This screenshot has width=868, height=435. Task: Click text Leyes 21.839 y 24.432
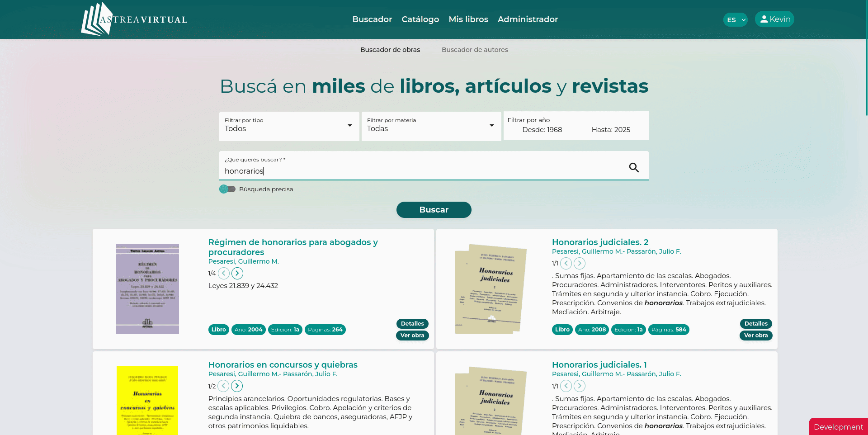[243, 286]
